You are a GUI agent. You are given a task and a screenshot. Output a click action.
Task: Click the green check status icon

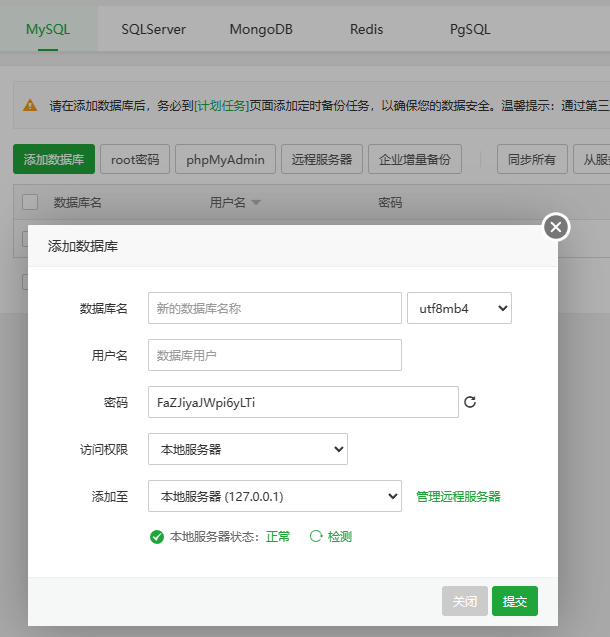157,537
